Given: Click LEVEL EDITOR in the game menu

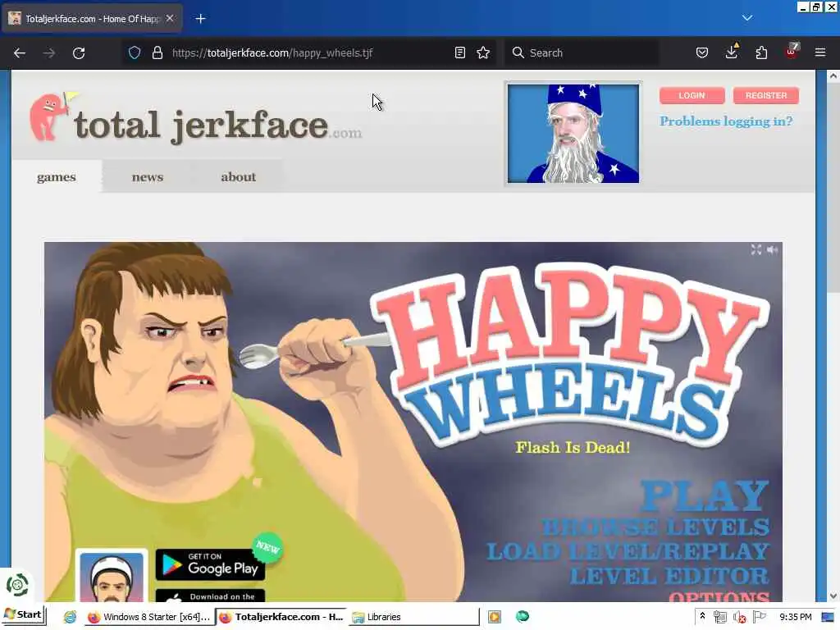Looking at the screenshot, I should tap(669, 576).
